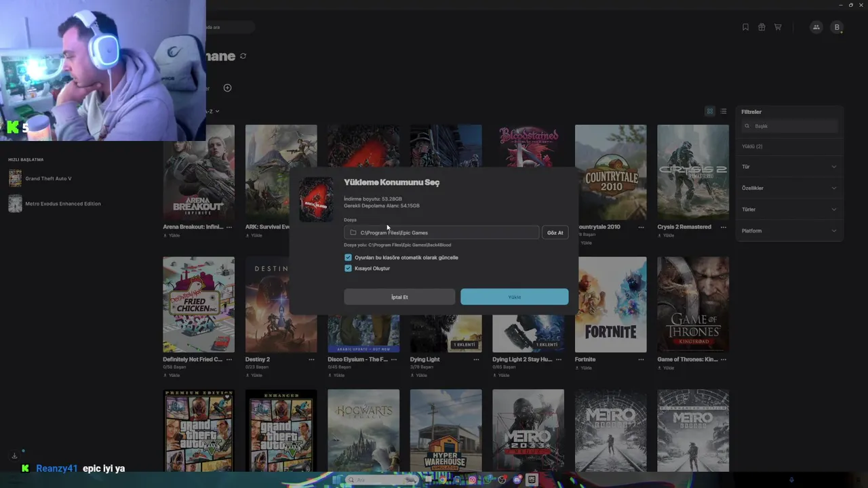Image resolution: width=868 pixels, height=488 pixels.
Task: Open the options ellipsis for Game of Thrones
Action: click(x=723, y=359)
